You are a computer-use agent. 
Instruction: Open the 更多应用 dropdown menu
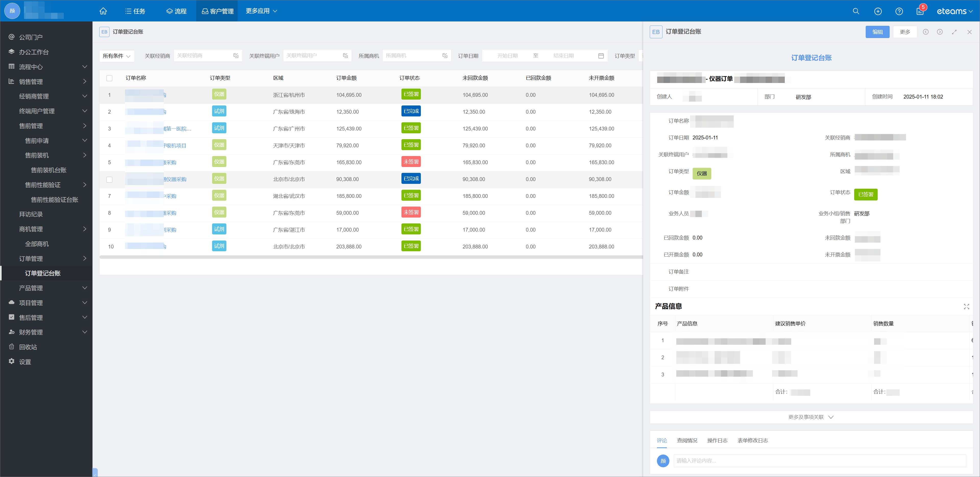coord(261,11)
